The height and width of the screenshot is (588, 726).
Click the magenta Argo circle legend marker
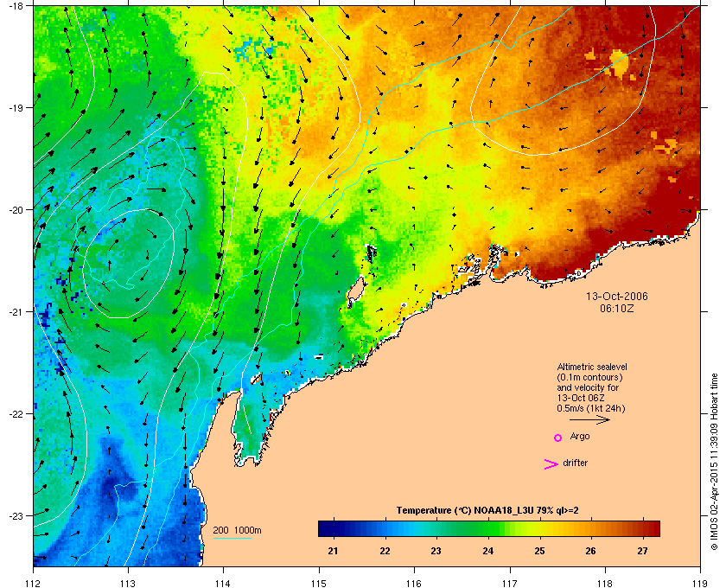[558, 438]
